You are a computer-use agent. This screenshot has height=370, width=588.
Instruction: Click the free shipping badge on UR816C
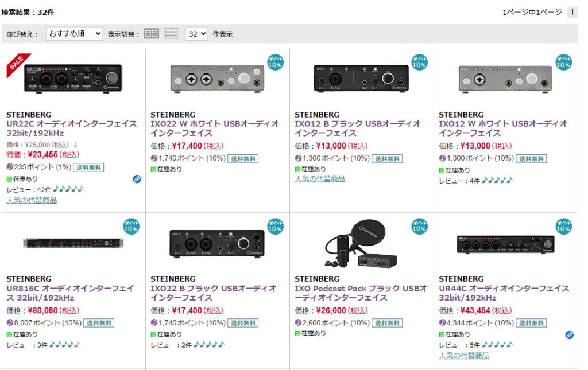(x=99, y=323)
